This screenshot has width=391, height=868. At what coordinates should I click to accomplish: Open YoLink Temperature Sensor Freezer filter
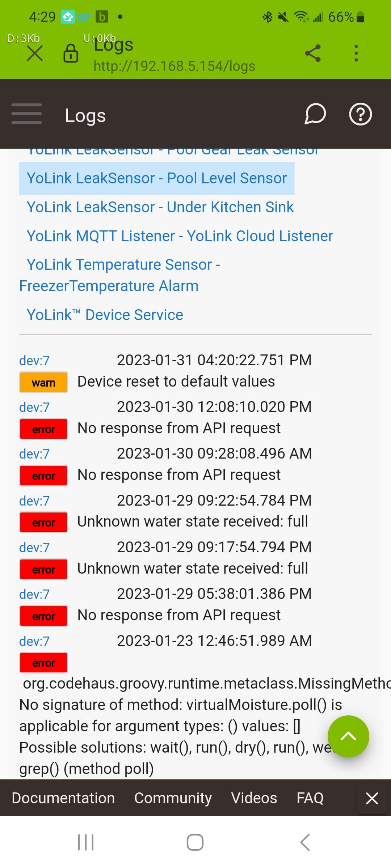point(120,275)
